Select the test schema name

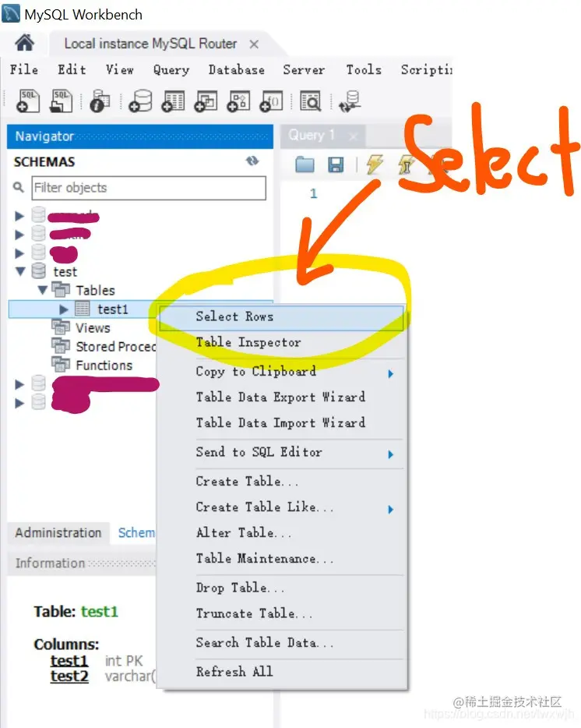65,271
